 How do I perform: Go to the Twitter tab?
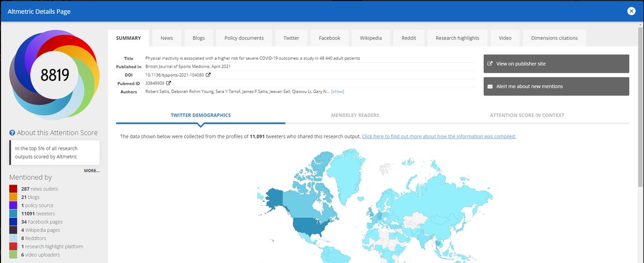291,38
